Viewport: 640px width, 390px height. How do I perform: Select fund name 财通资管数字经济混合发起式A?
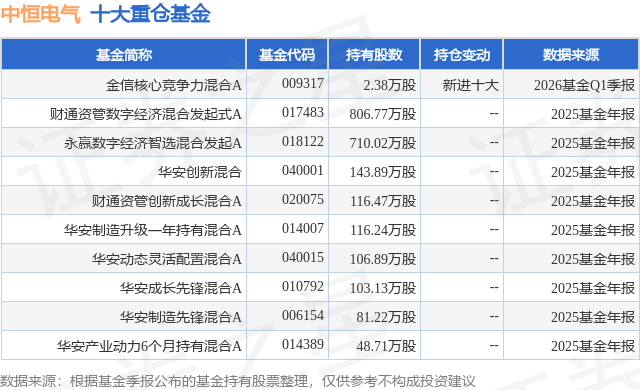point(146,114)
